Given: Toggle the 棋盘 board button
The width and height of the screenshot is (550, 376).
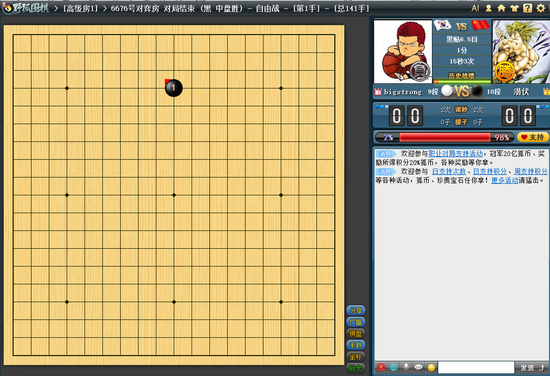Looking at the screenshot, I should pos(356,334).
